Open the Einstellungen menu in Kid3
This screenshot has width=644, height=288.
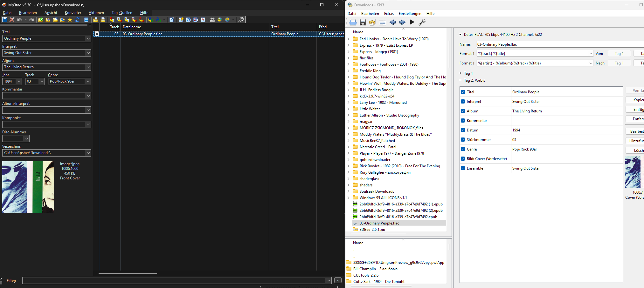point(410,14)
